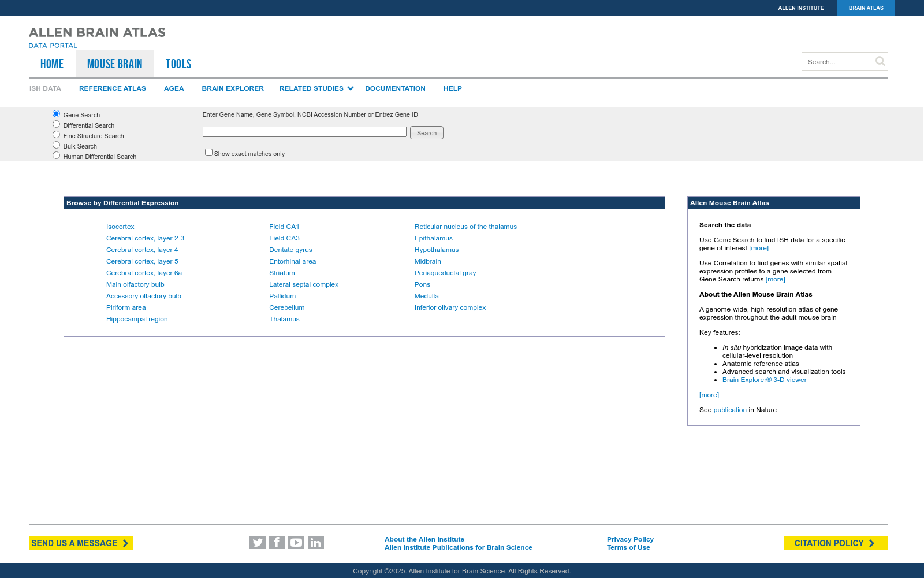Open Cerebral cortex, layer 2-3 link
Viewport: 924px width, 578px height.
[x=145, y=238]
